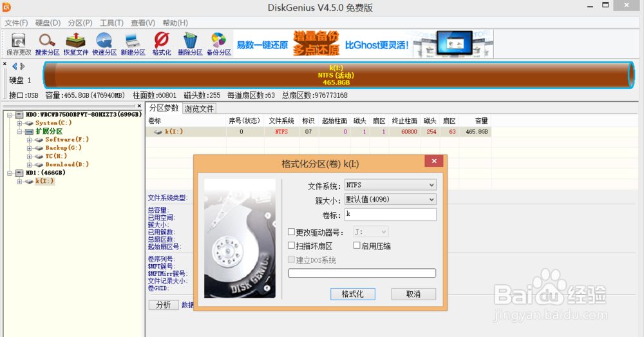
Task: Click the red NTFS cell in partition row
Action: tap(281, 132)
